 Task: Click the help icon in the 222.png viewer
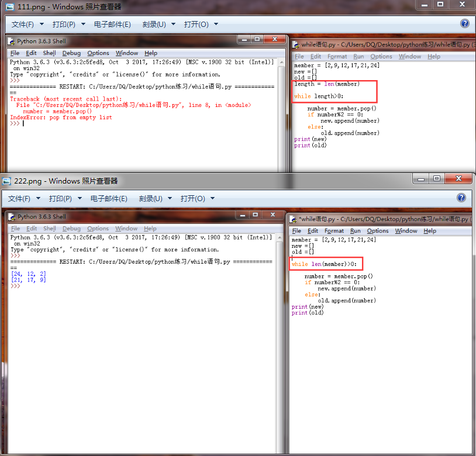(x=461, y=198)
